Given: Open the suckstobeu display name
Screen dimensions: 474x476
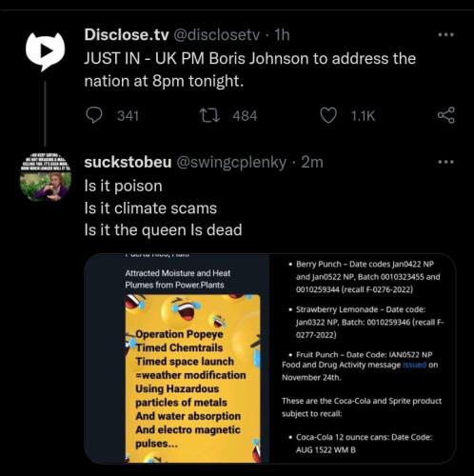Looking at the screenshot, I should [x=128, y=162].
